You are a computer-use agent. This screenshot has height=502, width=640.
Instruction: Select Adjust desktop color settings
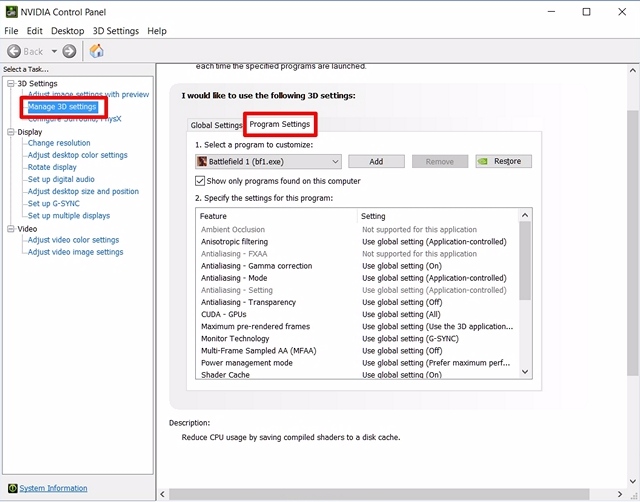[78, 155]
